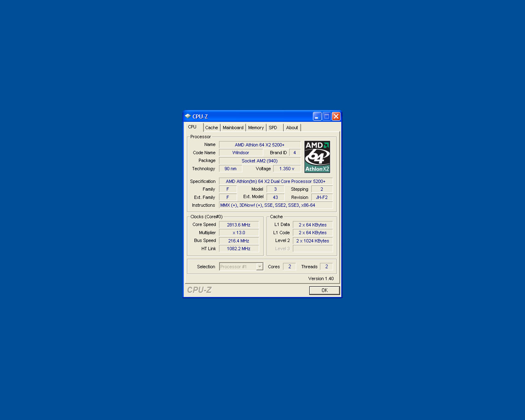The height and width of the screenshot is (420, 525).
Task: Click the disabled maximize button of CPU-Z
Action: tap(326, 116)
